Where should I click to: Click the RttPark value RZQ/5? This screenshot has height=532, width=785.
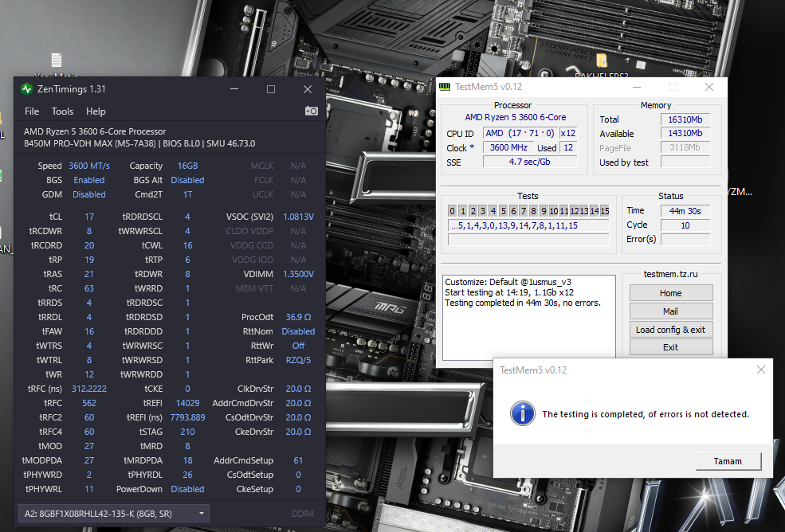[298, 360]
